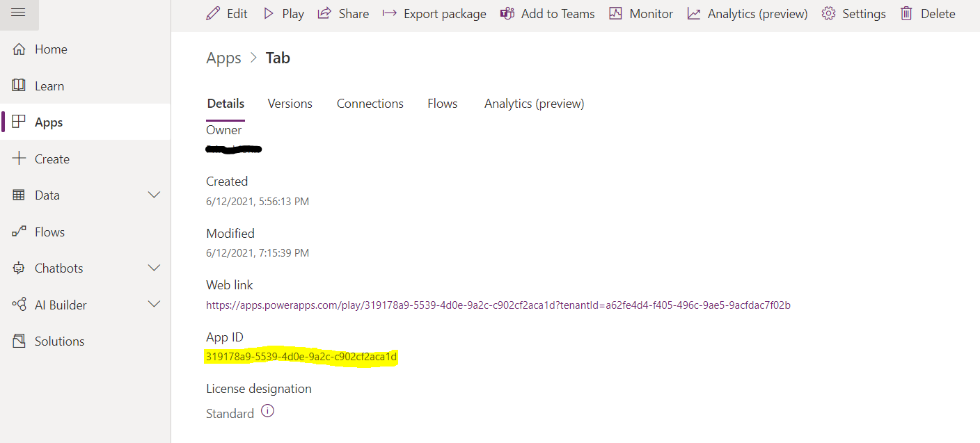Click the Apps breadcrumb link
The image size is (980, 443).
tap(223, 58)
